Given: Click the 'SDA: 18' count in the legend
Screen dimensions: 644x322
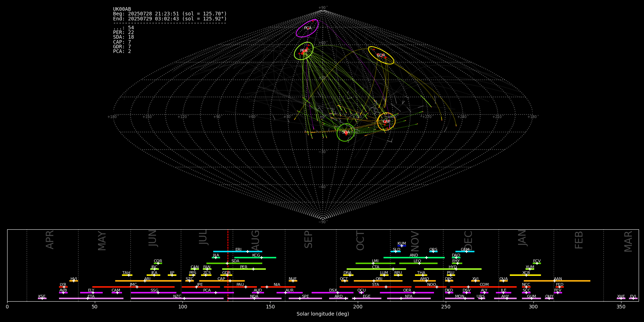Looking at the screenshot, I should pos(123,37).
